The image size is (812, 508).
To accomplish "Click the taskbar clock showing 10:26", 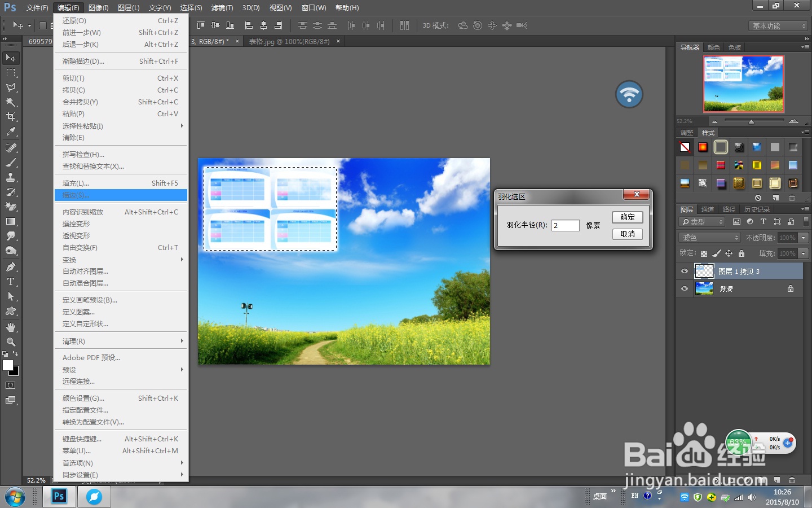I will click(782, 492).
